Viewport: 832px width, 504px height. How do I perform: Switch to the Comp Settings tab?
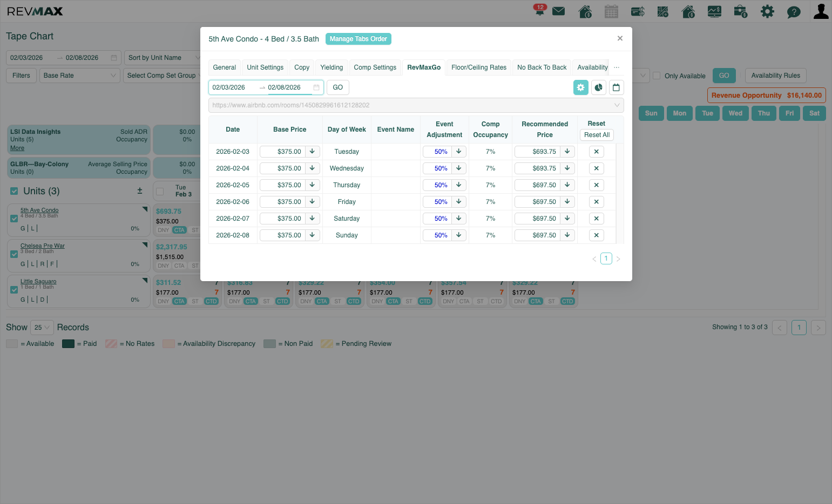coord(375,67)
